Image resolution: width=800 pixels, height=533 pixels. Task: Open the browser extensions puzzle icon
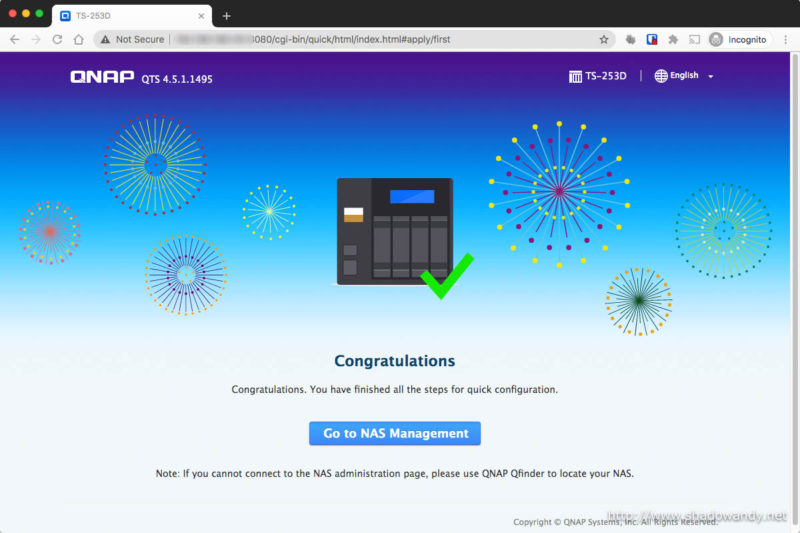[673, 39]
